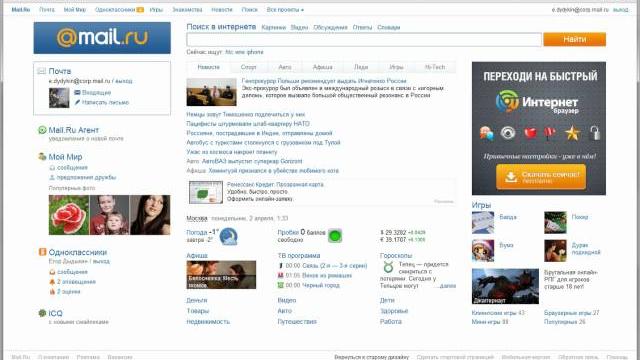This screenshot has height=360, width=640.
Task: Open the lead news photo thumbnail
Action: tap(211, 92)
